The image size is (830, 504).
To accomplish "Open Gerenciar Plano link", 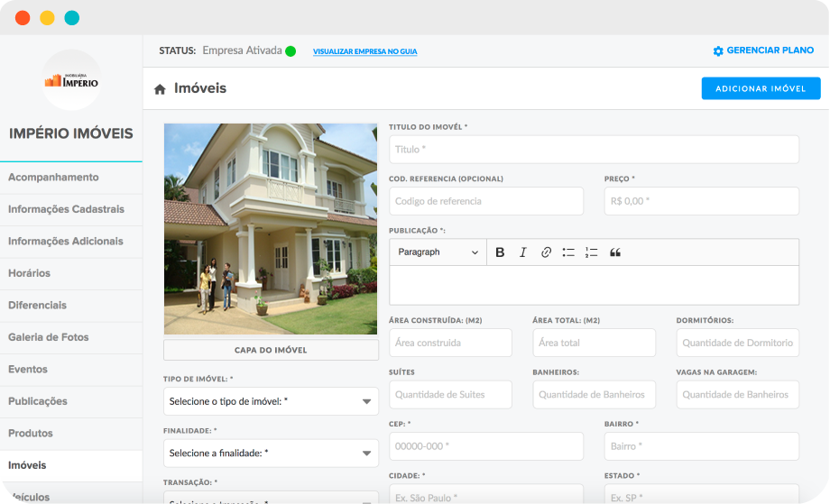I will [x=770, y=50].
